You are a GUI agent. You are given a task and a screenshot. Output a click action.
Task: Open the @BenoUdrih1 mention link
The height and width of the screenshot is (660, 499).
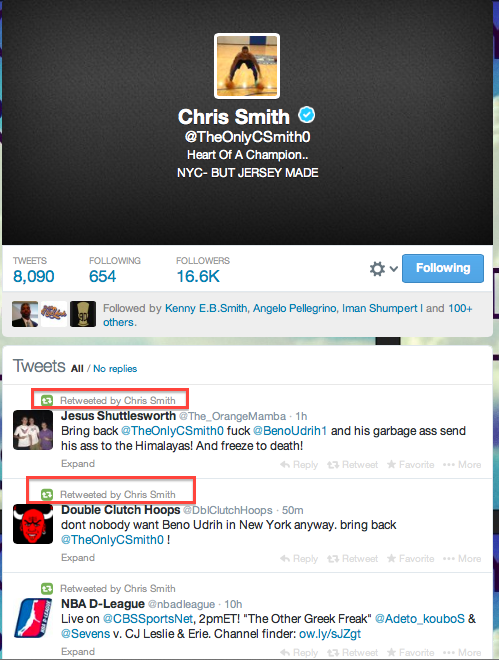click(x=289, y=431)
